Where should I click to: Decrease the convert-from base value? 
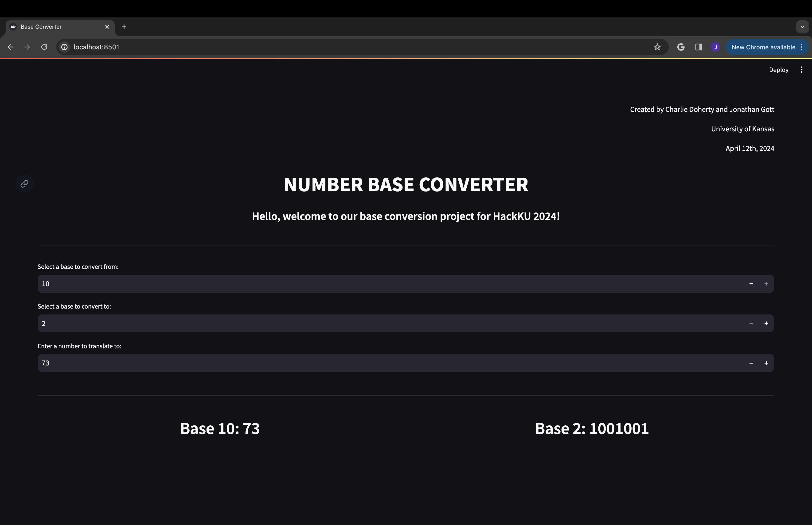coord(751,284)
